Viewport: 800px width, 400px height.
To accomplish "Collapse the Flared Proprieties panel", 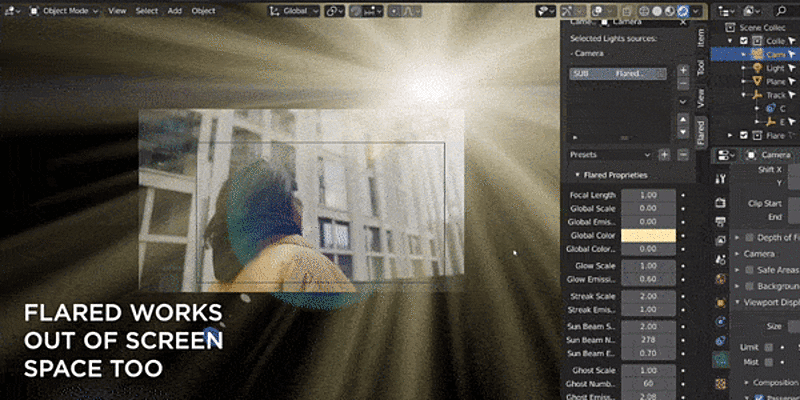I will point(578,175).
